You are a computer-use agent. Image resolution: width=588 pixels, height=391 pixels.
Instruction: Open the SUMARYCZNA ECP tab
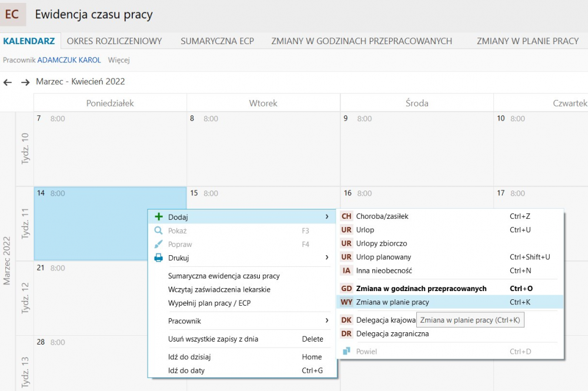click(x=217, y=41)
